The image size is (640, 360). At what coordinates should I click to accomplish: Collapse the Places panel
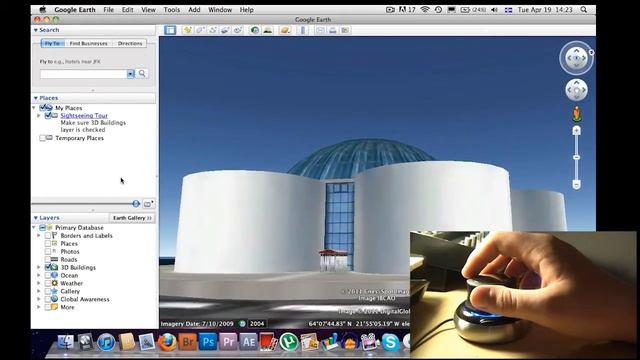pyautogui.click(x=36, y=98)
